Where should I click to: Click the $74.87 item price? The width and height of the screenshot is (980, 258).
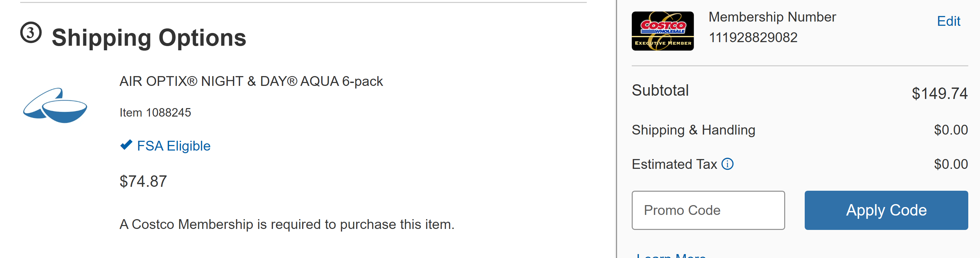point(143,181)
